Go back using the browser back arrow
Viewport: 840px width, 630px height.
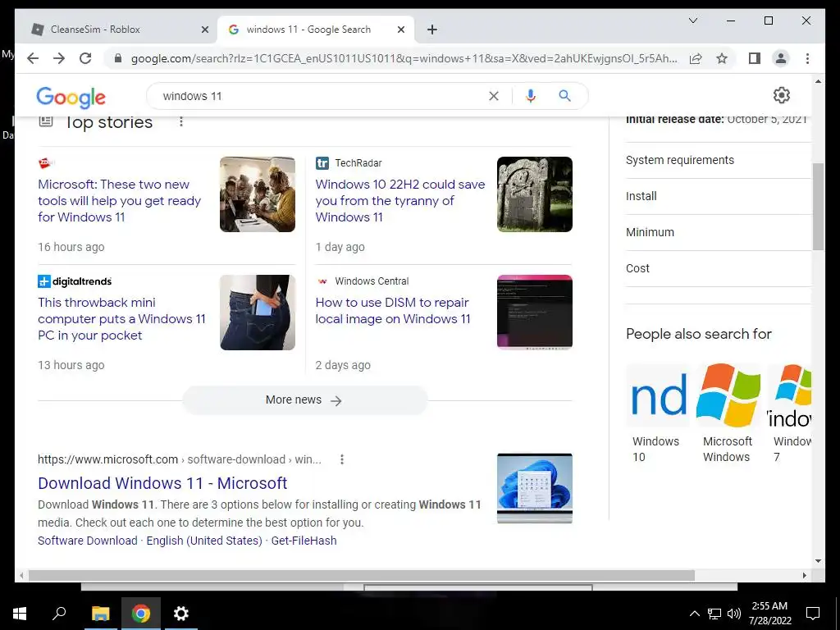click(33, 58)
